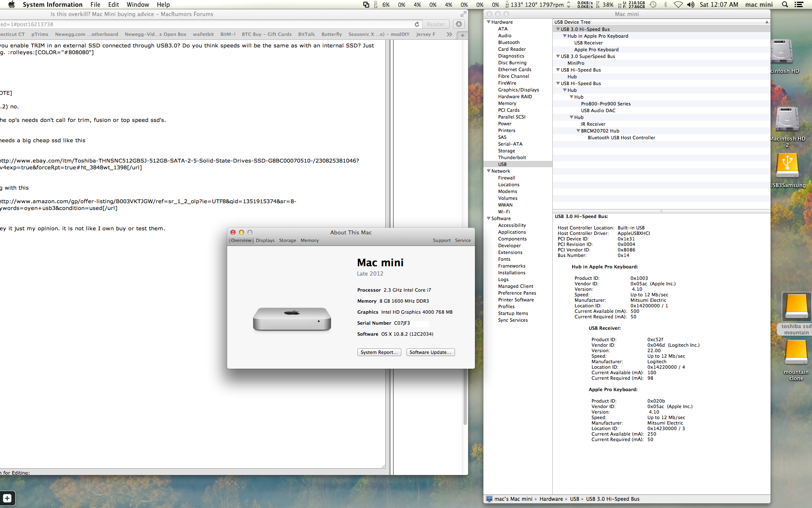Screen dimensions: 812x508
Task: Click the System Report button
Action: coord(379,352)
